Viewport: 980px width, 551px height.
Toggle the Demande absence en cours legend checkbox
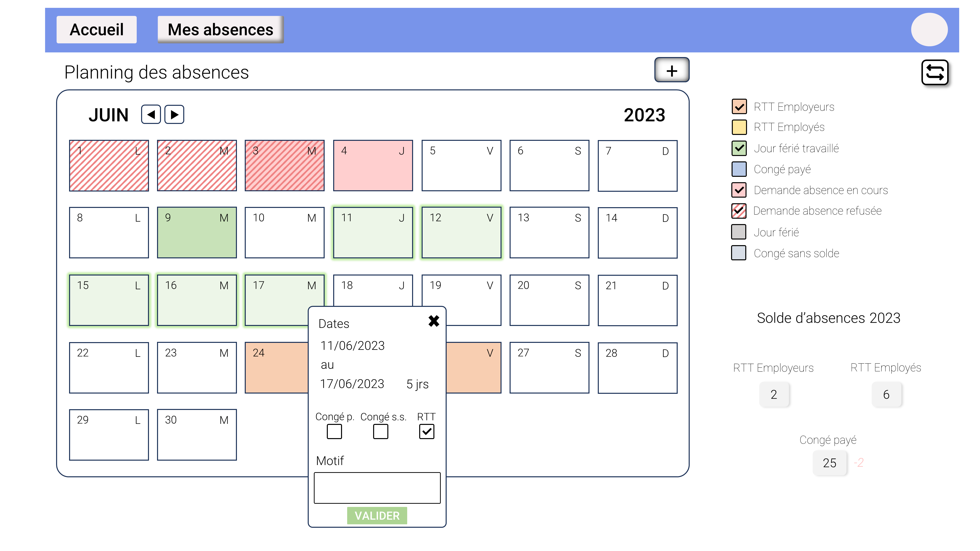(x=739, y=190)
